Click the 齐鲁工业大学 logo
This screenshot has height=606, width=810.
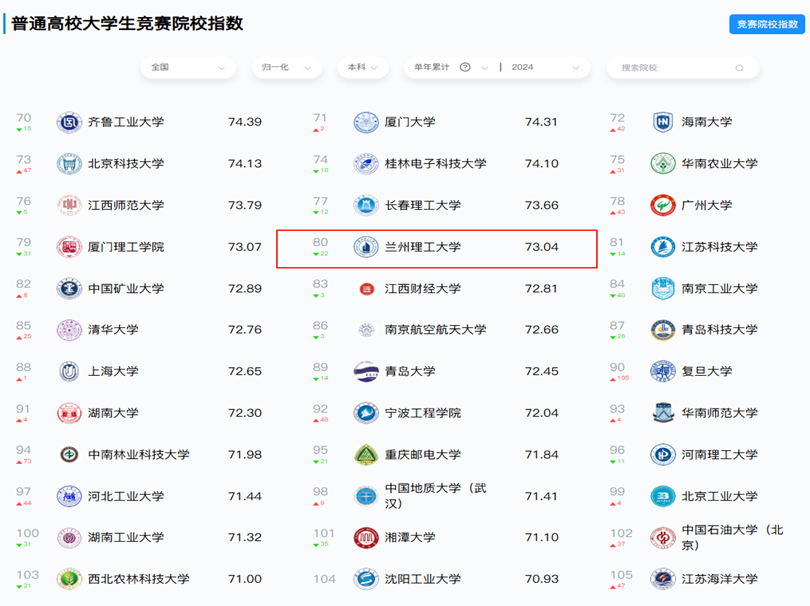pyautogui.click(x=69, y=122)
